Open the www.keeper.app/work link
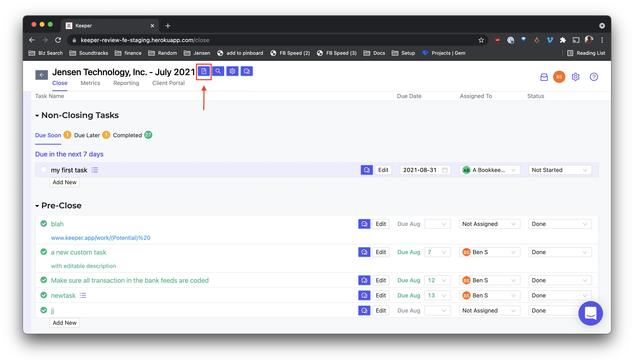 (101, 238)
